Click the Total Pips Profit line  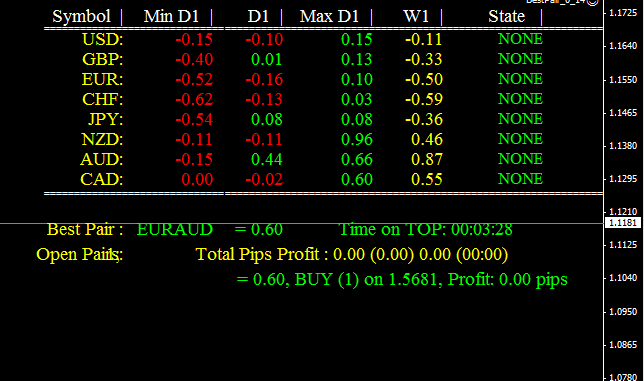point(352,255)
